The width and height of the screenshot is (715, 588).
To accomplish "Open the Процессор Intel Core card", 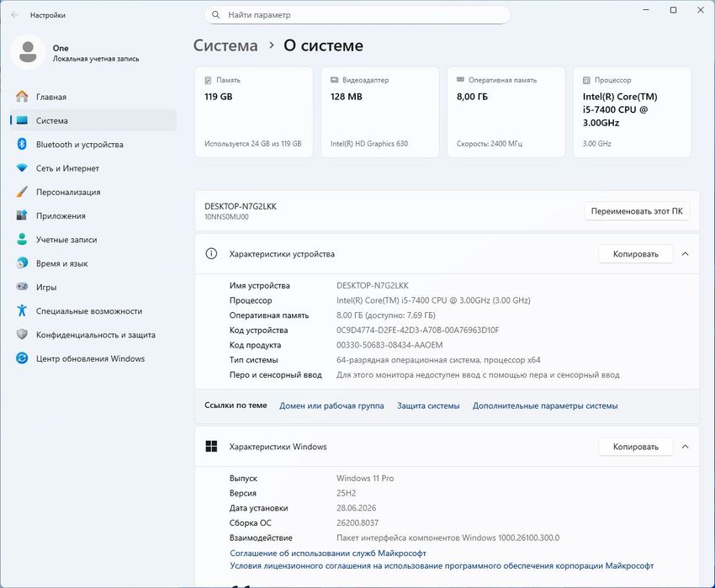I will point(632,112).
